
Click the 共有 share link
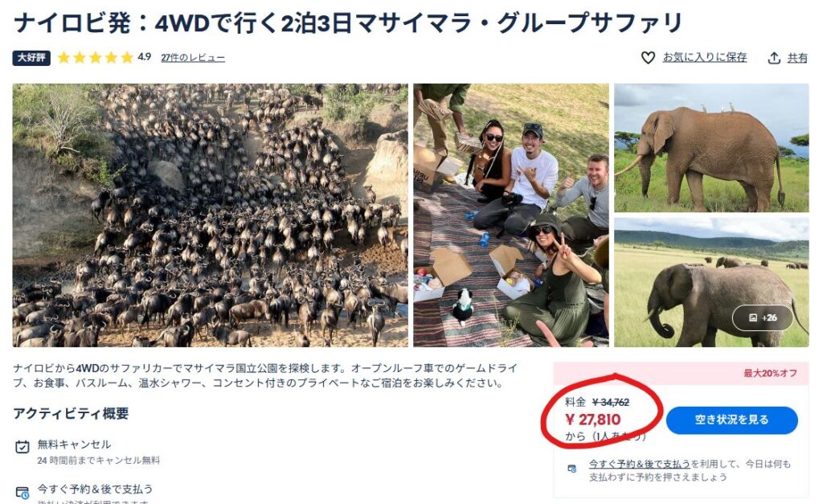click(x=797, y=58)
